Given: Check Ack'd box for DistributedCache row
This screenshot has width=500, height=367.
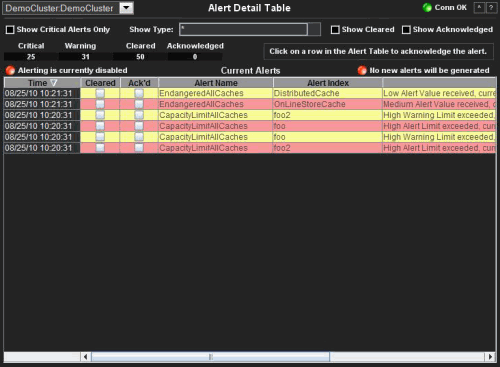Looking at the screenshot, I should (x=139, y=93).
